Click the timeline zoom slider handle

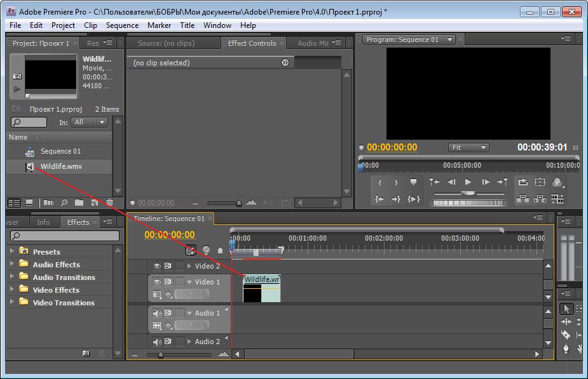point(160,355)
